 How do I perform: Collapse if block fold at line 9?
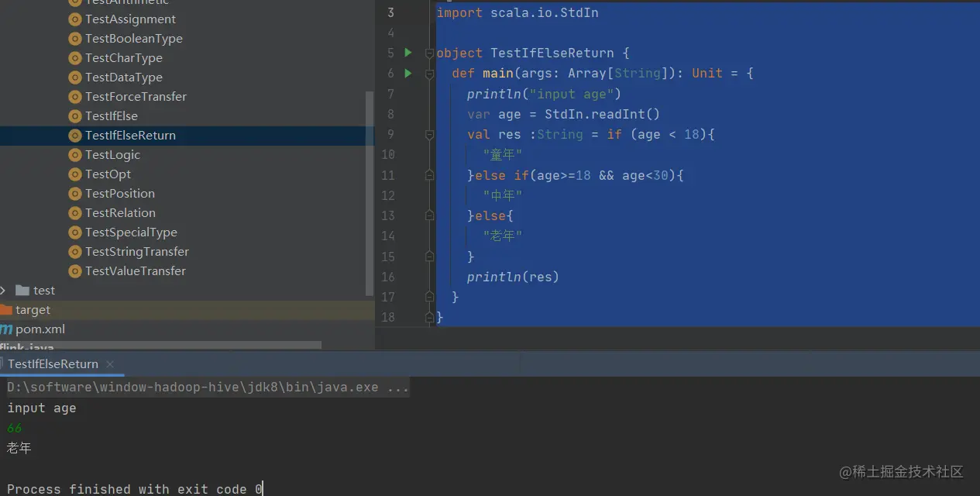pos(429,135)
